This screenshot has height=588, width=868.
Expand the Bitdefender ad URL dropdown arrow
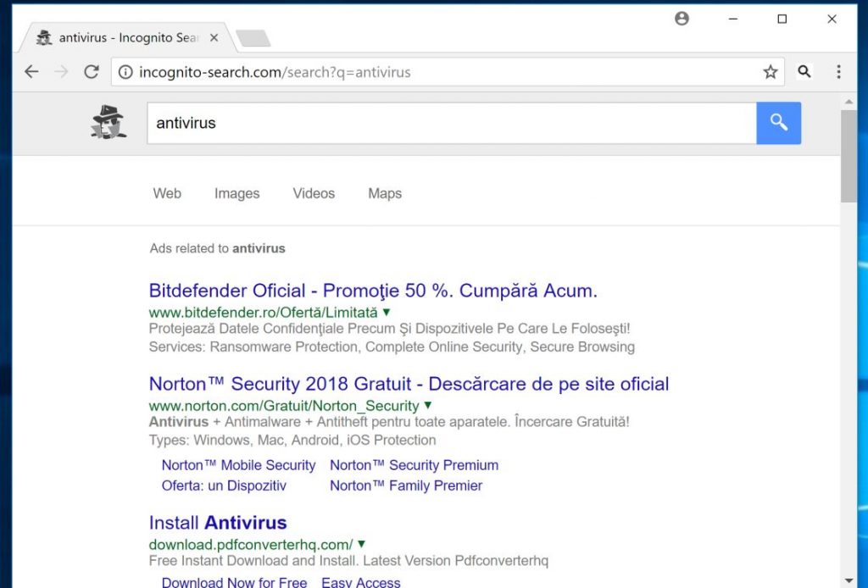click(387, 312)
